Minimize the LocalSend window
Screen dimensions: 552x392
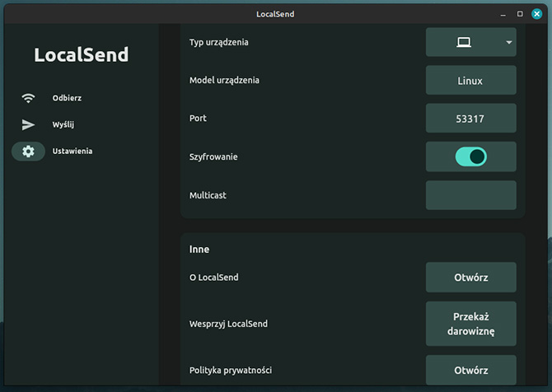point(503,14)
